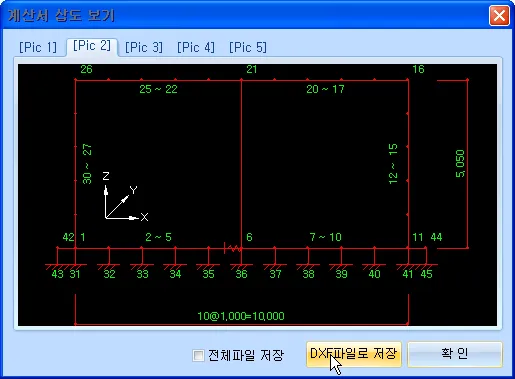This screenshot has height=379, width=515.
Task: Click node label 6 at center
Action: 249,237
